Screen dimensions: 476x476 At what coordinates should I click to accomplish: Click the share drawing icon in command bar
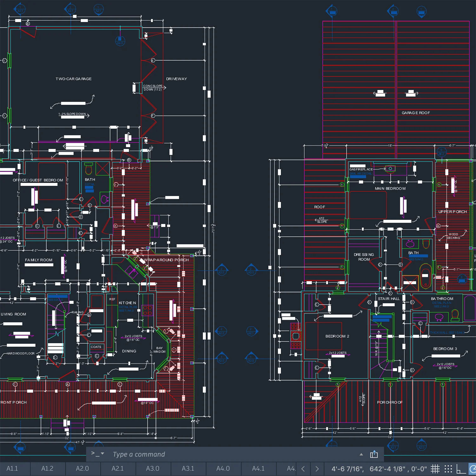pyautogui.click(x=374, y=454)
